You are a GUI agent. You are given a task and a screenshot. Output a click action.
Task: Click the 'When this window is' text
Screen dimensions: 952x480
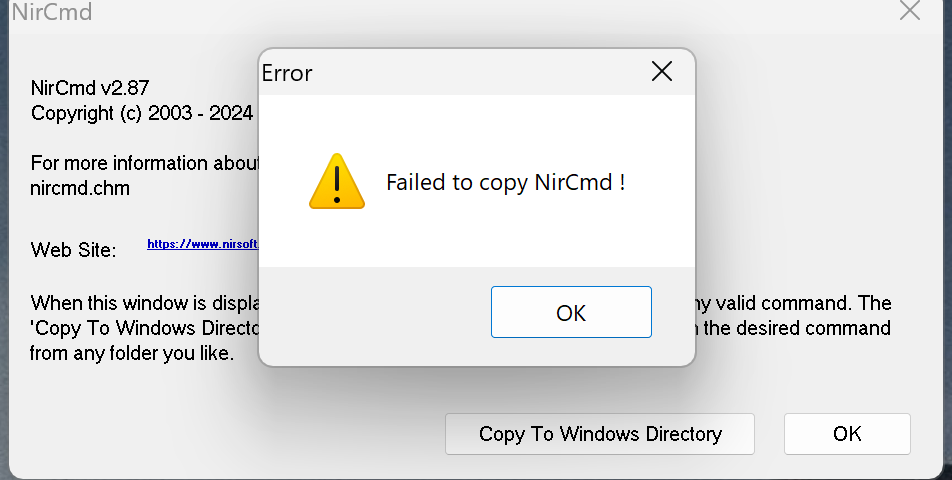(x=145, y=303)
